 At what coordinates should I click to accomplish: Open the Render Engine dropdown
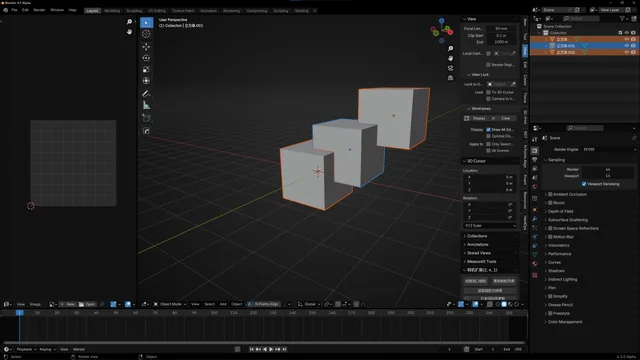click(609, 149)
